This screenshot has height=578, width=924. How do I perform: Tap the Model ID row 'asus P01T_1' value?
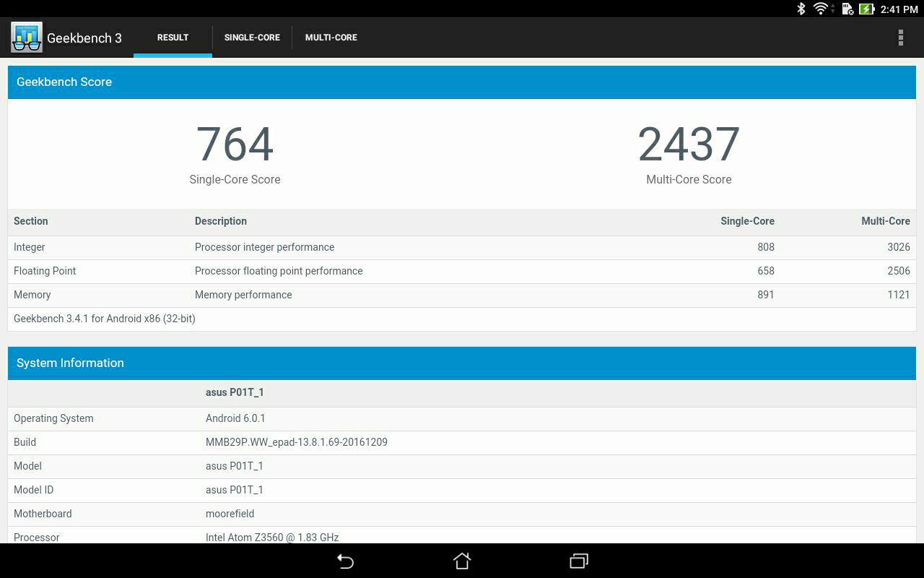(235, 490)
